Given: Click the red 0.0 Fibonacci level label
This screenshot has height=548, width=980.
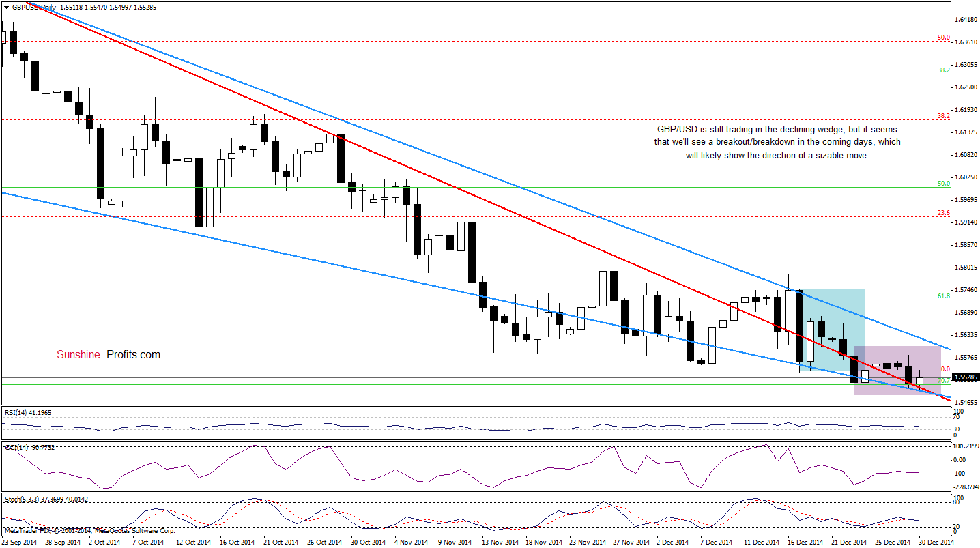Looking at the screenshot, I should (946, 369).
